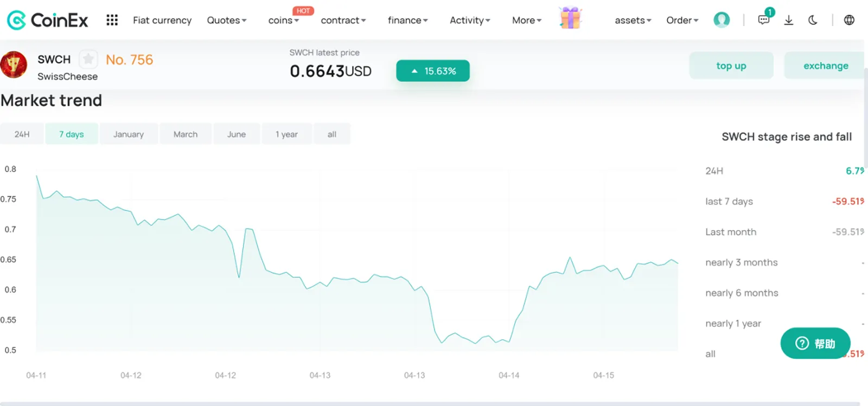Click the SwissCheese coin logo
The image size is (868, 406).
tap(14, 65)
